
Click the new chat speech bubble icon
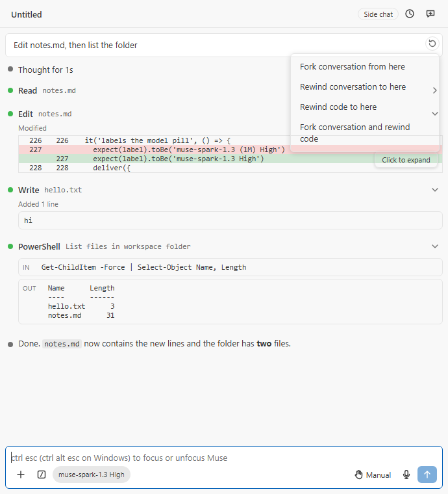(430, 14)
